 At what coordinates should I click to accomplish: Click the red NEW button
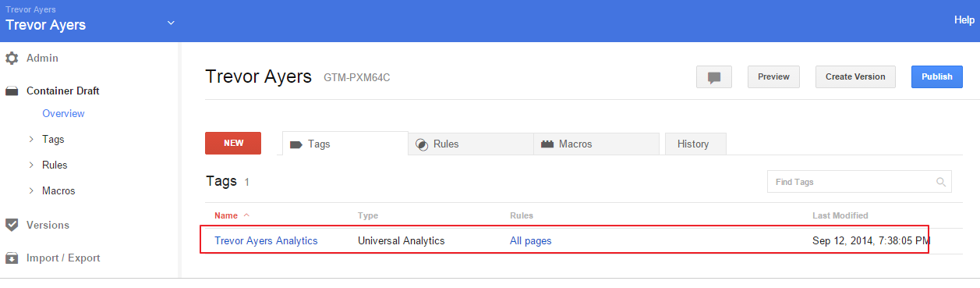click(x=233, y=144)
